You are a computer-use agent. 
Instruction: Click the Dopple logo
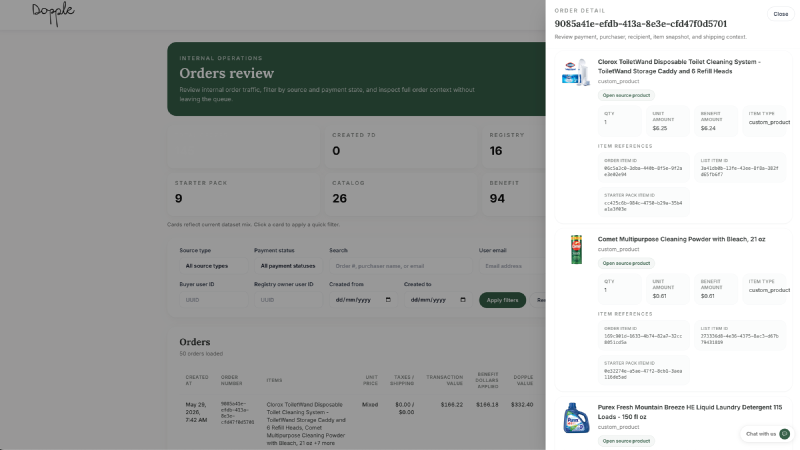[x=53, y=13]
